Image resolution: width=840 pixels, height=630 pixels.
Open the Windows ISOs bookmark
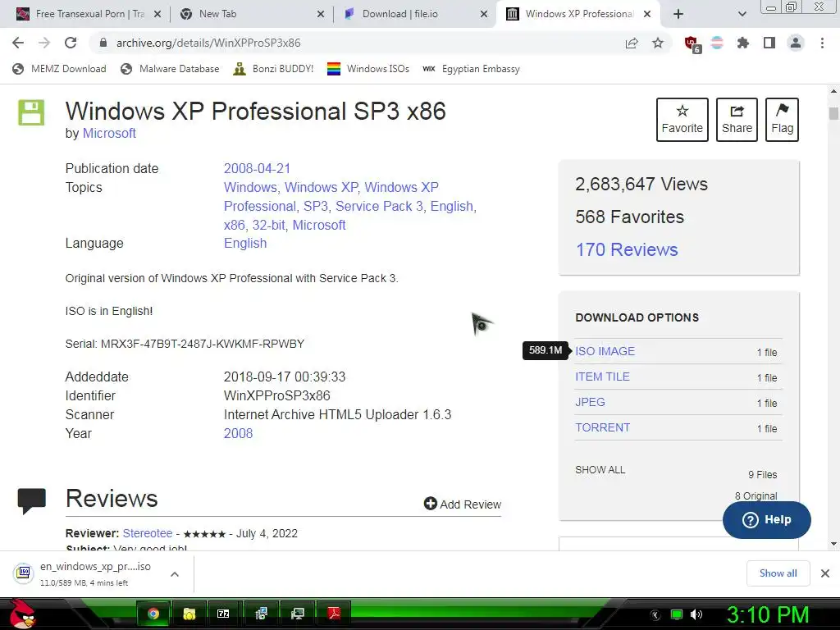368,69
